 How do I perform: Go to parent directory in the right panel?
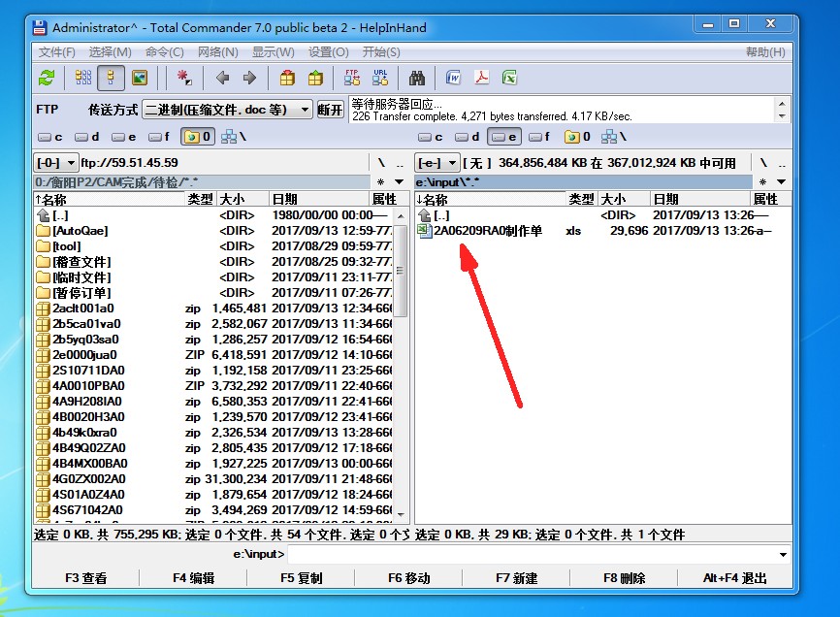(782, 163)
